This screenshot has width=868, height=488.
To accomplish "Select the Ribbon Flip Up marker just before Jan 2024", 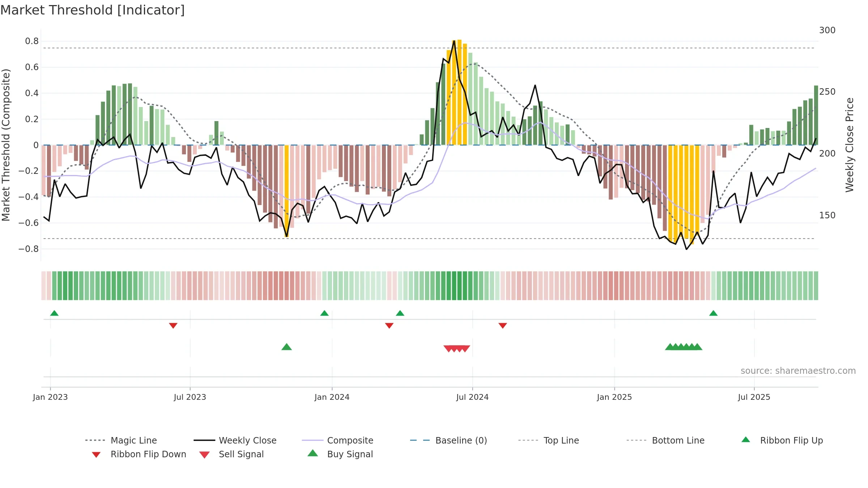I will click(324, 313).
